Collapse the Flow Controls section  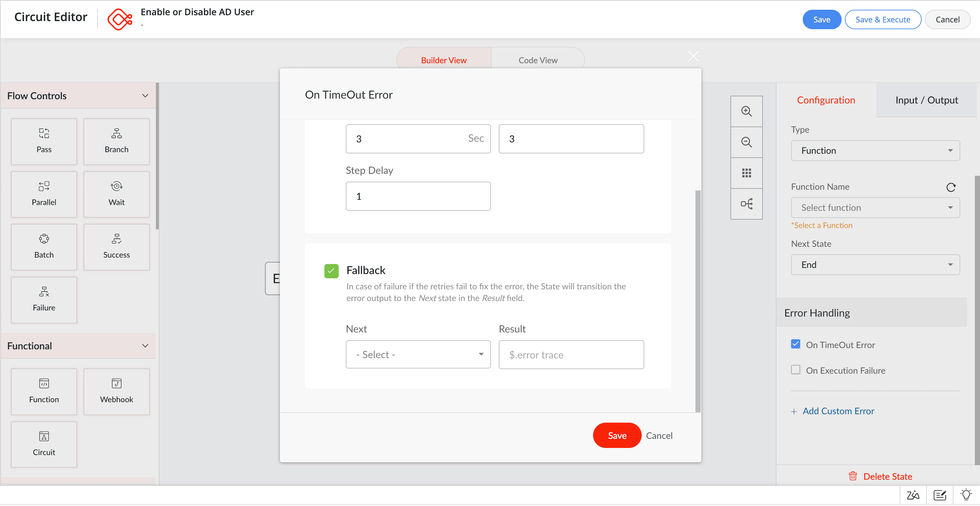pyautogui.click(x=145, y=96)
